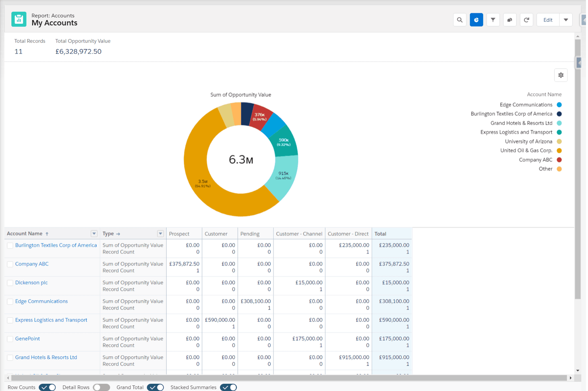Image resolution: width=588 pixels, height=391 pixels.
Task: Click the Customer - Channel column header
Action: tap(299, 234)
